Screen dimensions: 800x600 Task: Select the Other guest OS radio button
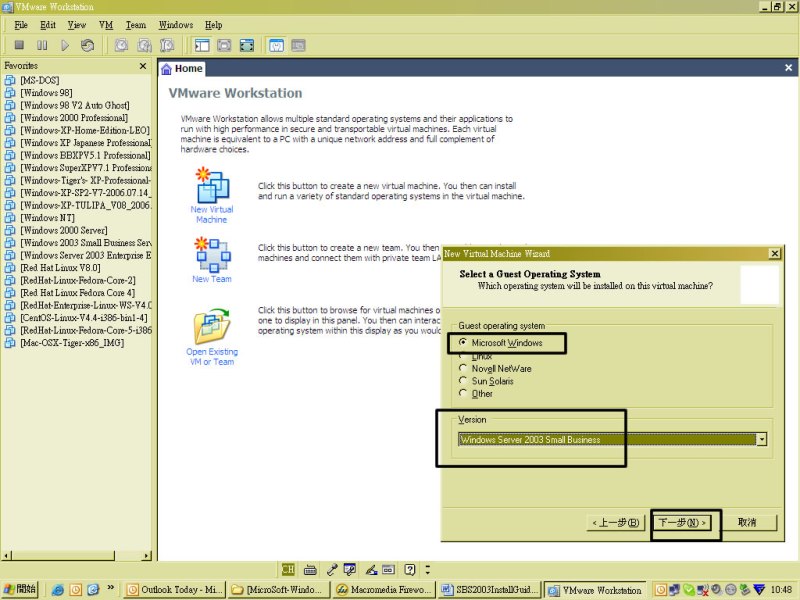[x=463, y=393]
